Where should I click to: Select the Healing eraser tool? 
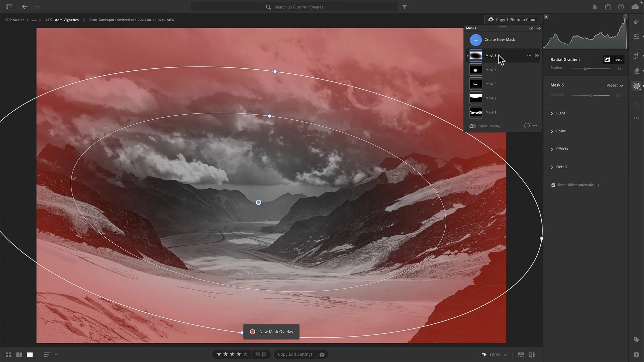pyautogui.click(x=636, y=71)
